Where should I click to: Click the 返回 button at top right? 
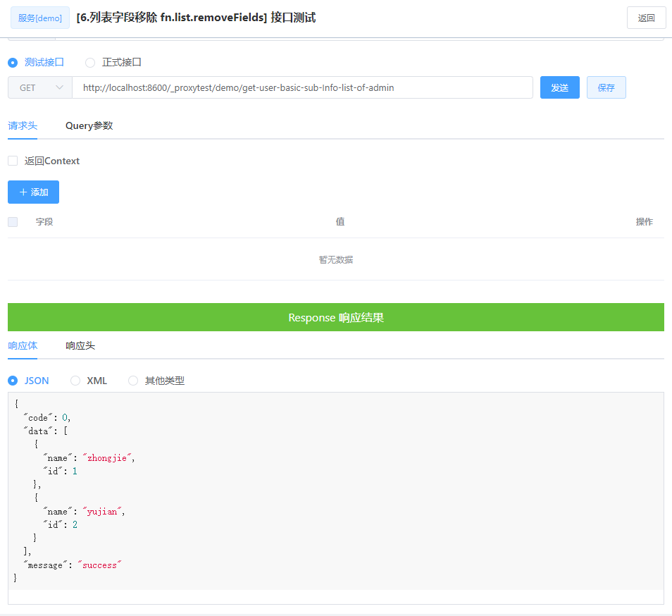(x=645, y=18)
